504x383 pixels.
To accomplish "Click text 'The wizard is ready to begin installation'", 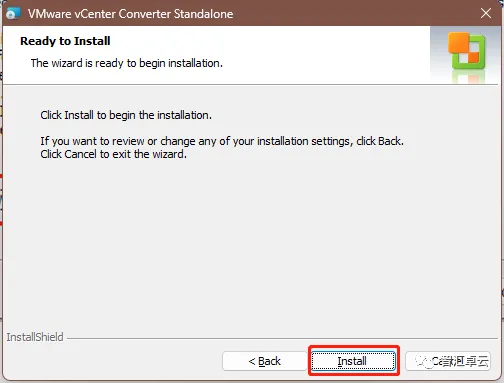I will (x=127, y=63).
